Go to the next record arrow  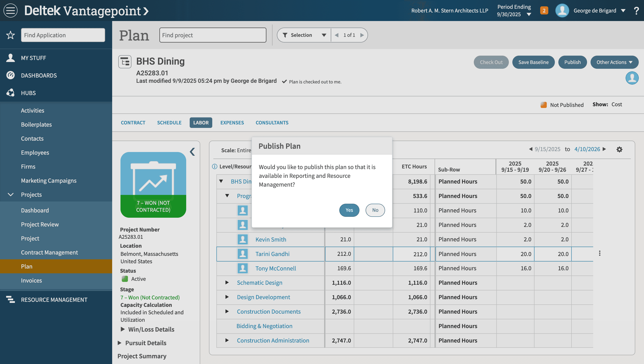(x=362, y=35)
